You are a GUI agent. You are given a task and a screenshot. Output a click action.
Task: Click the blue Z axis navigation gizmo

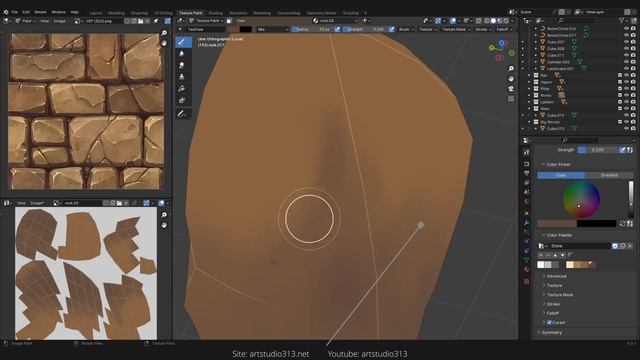click(502, 43)
